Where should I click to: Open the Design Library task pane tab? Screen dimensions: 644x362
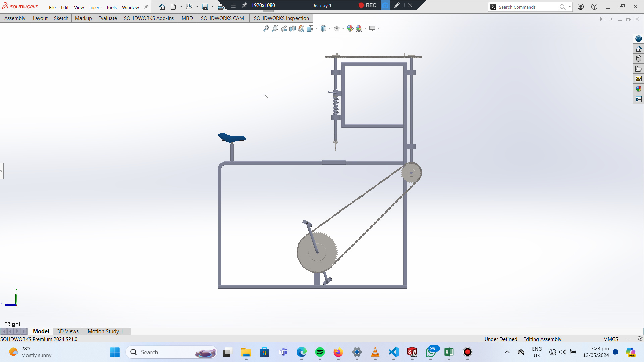point(638,59)
